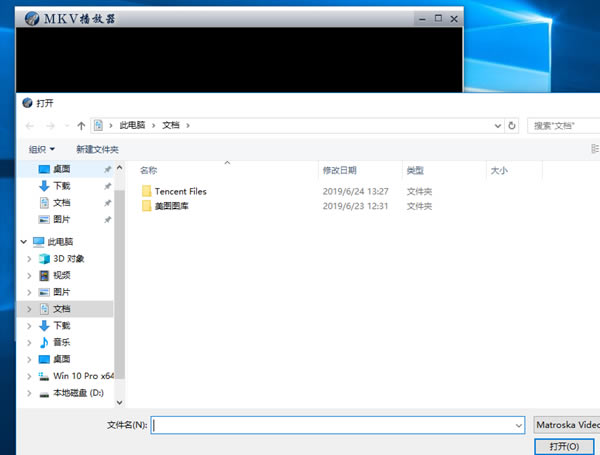Click the documents icon in address bar

pos(98,125)
